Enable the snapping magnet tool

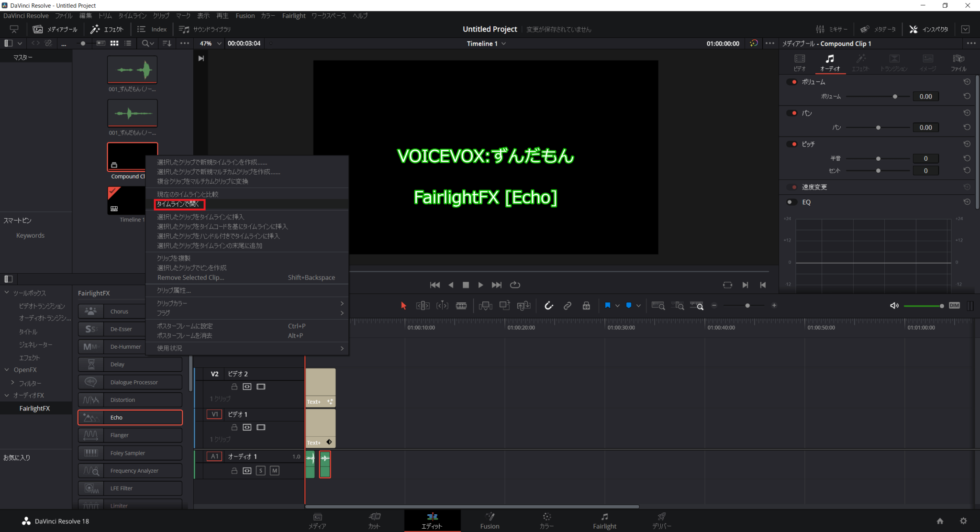[549, 305]
